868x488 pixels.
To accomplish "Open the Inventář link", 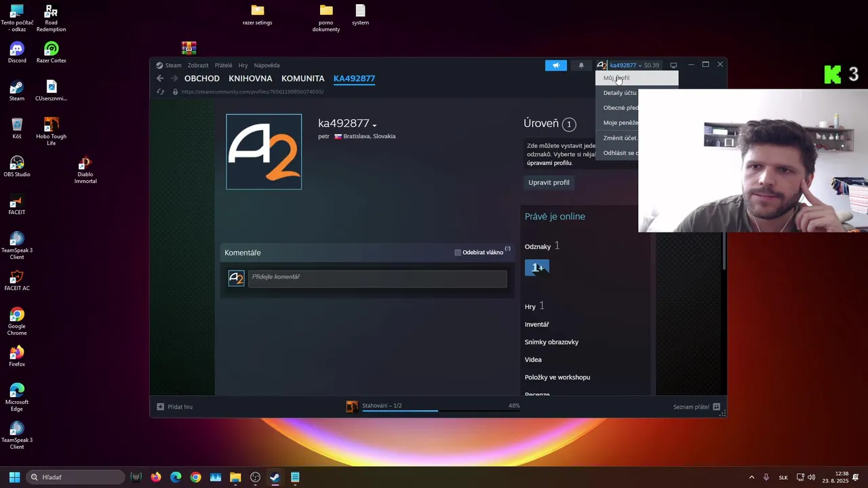I will (x=536, y=325).
